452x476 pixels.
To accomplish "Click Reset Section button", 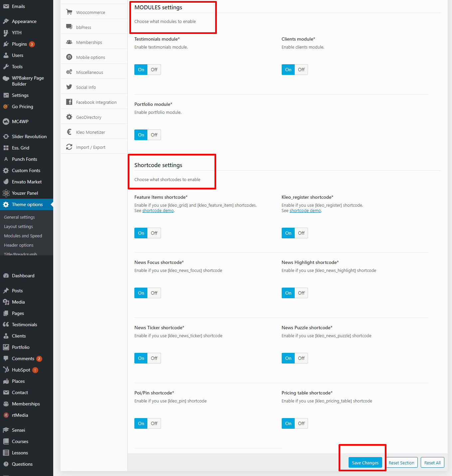I will [x=401, y=463].
